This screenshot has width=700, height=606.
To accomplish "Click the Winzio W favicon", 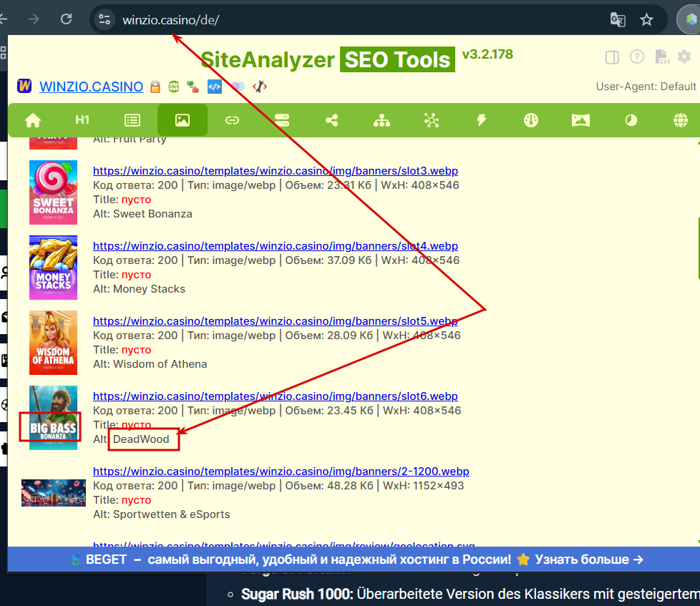I will click(x=24, y=86).
